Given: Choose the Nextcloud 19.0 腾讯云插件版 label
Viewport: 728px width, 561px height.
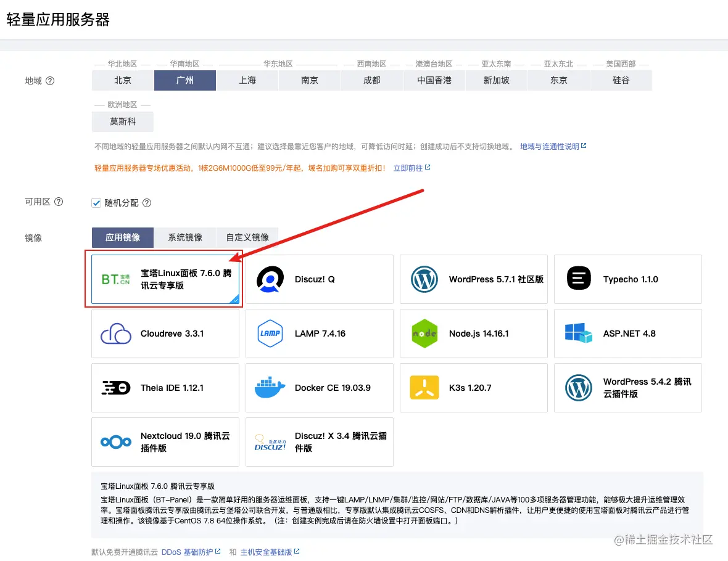Looking at the screenshot, I should [185, 442].
